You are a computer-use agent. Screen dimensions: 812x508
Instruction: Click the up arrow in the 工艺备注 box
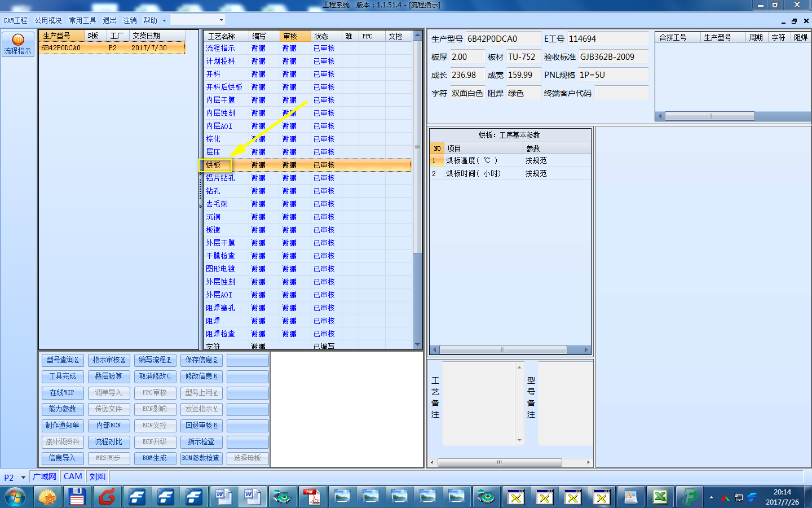[519, 367]
